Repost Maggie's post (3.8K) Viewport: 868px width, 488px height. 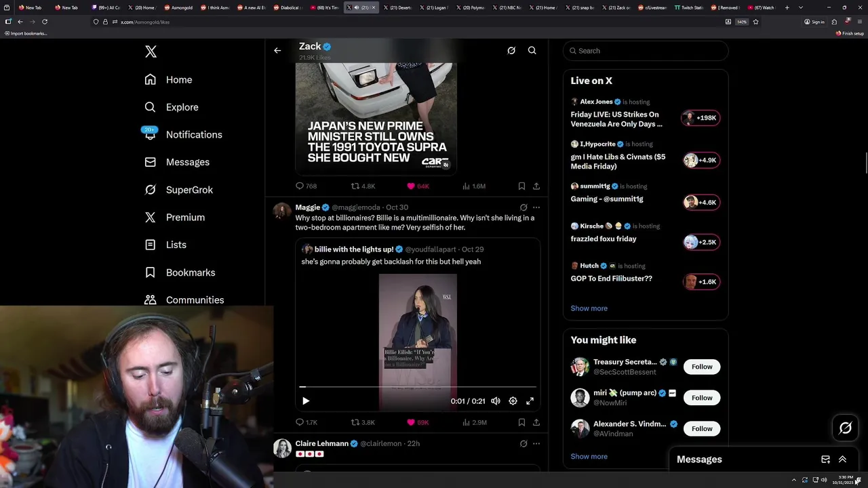(363, 422)
